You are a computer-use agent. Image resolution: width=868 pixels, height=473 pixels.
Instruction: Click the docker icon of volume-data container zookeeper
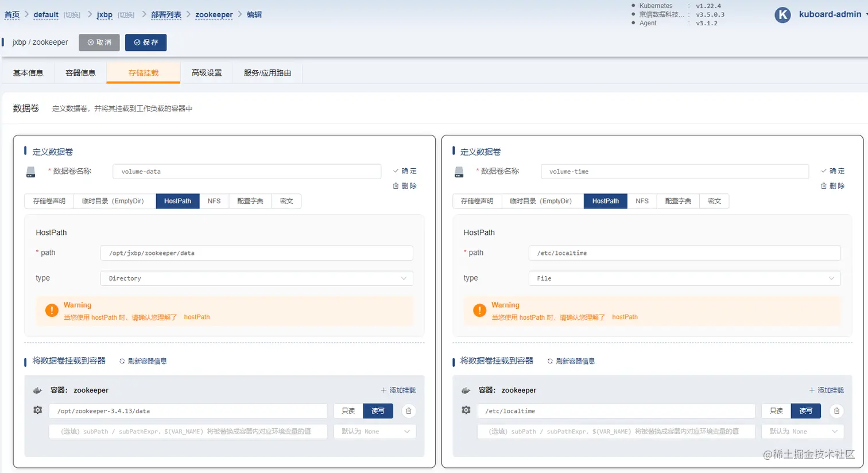coord(38,390)
